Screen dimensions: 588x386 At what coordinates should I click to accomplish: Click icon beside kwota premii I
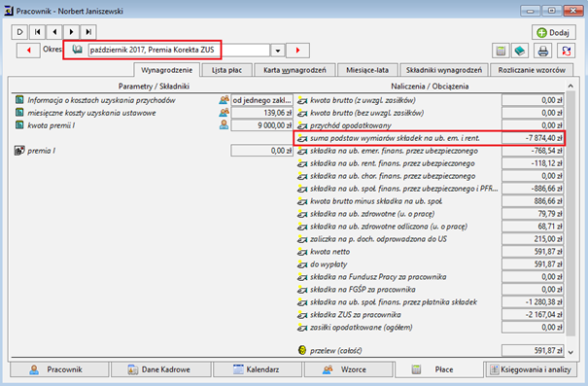(x=19, y=125)
